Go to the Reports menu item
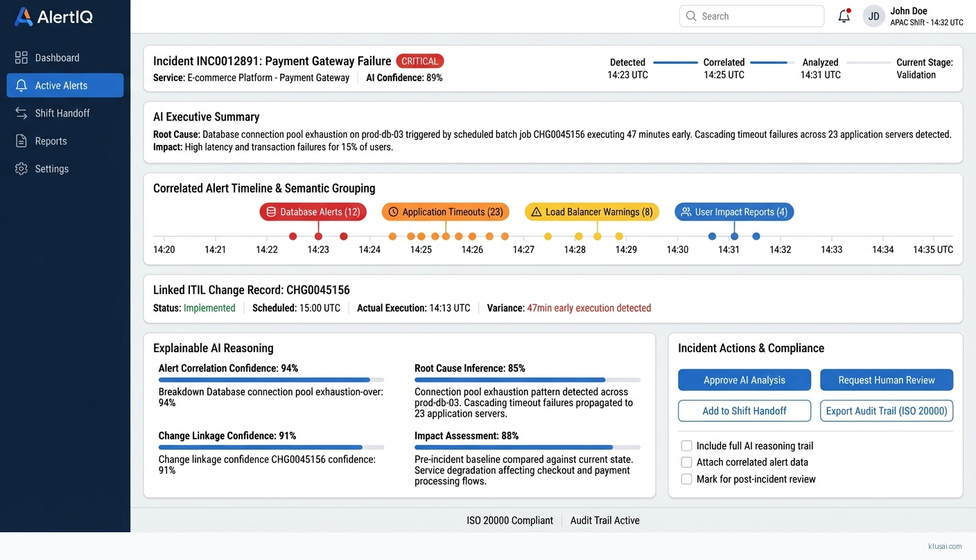Image resolution: width=976 pixels, height=560 pixels. pyautogui.click(x=51, y=141)
